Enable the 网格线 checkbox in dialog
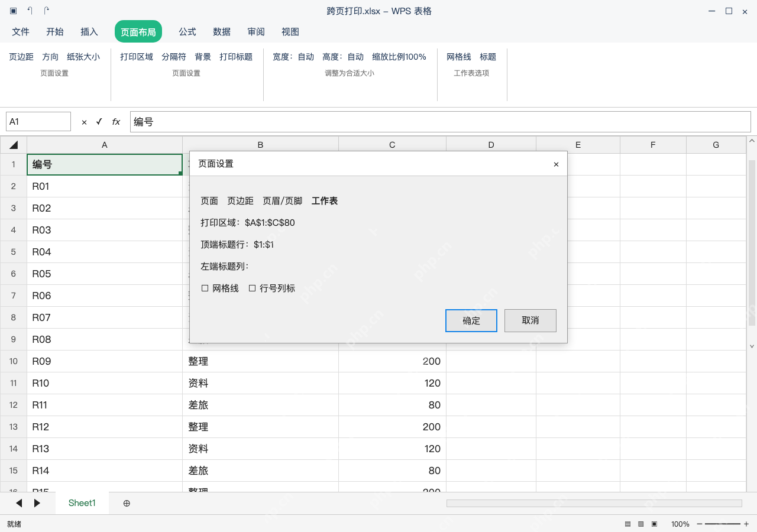This screenshot has width=757, height=532. [205, 288]
